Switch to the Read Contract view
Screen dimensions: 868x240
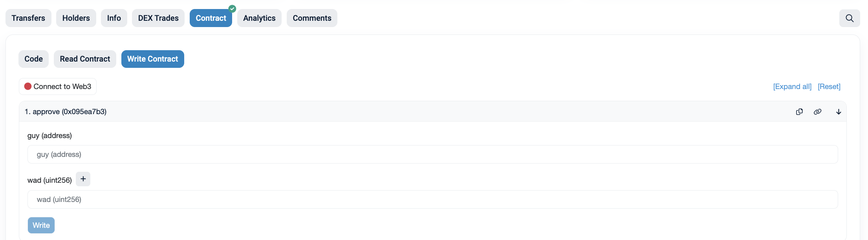point(85,59)
